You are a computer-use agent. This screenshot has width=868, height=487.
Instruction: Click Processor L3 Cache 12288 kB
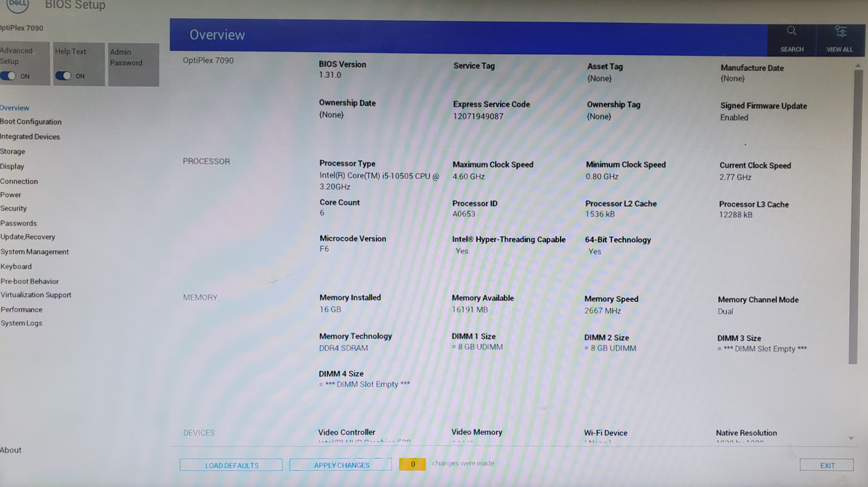click(x=736, y=215)
